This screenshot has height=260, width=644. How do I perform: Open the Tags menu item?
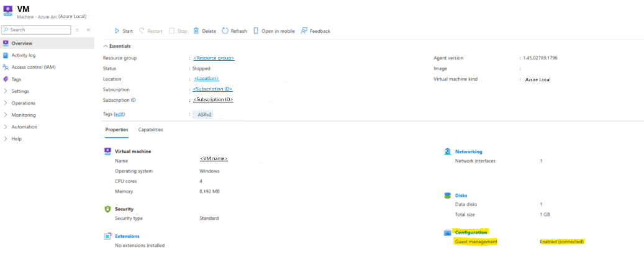click(x=16, y=79)
